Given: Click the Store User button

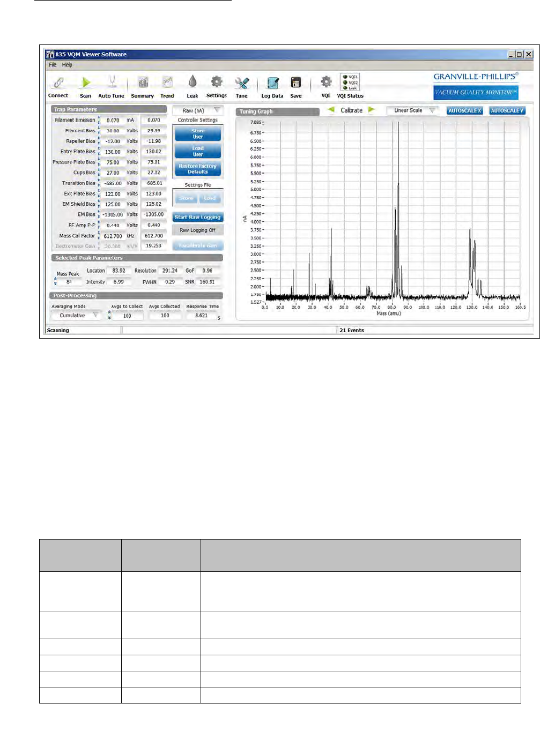Looking at the screenshot, I should (198, 134).
